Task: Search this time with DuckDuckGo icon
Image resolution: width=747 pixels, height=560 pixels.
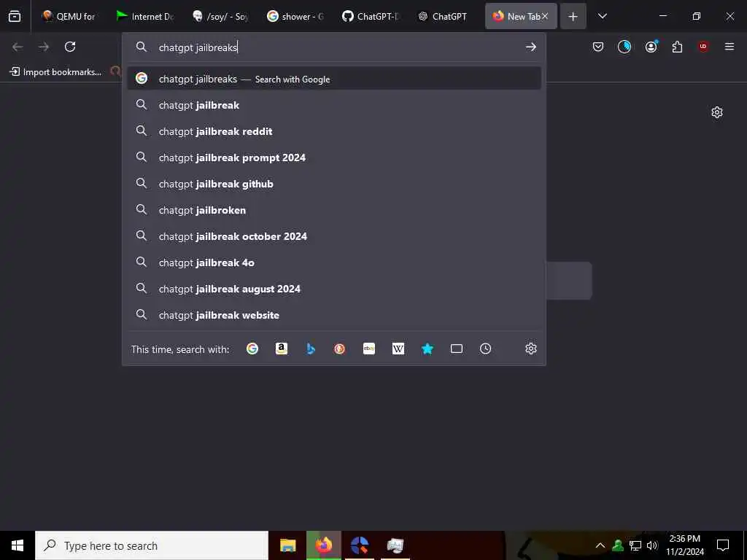Action: [x=340, y=349]
